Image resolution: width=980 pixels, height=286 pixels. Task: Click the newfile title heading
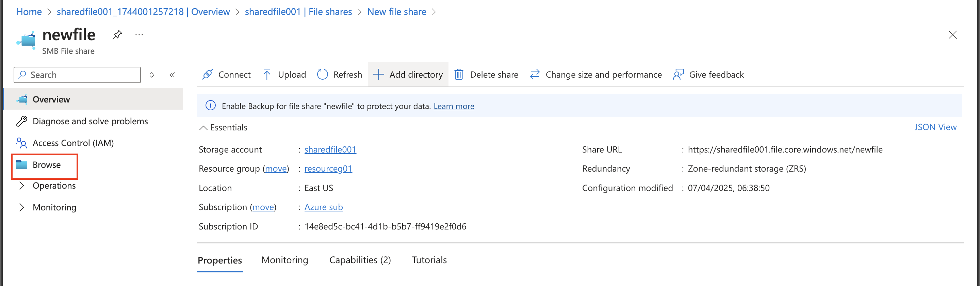coord(69,35)
